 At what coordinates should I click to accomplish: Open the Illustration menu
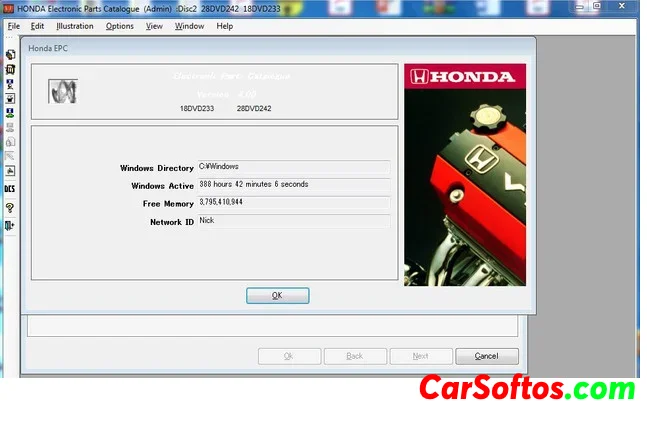[x=75, y=26]
